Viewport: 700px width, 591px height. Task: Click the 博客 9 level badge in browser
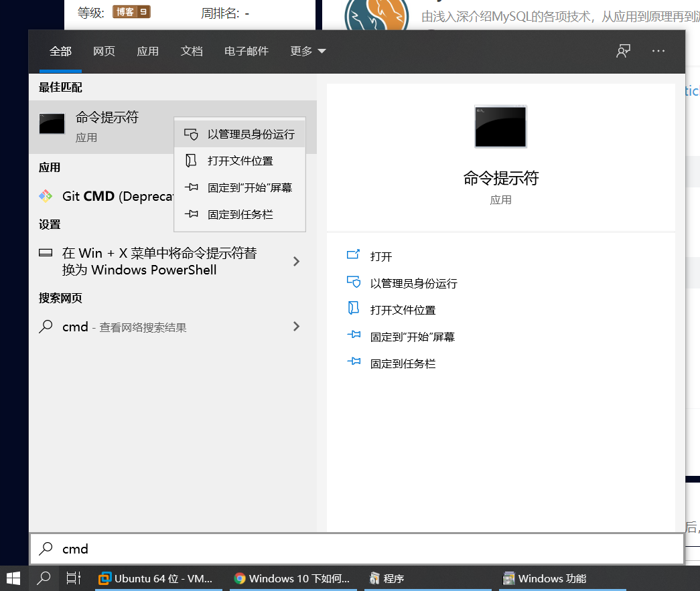131,12
